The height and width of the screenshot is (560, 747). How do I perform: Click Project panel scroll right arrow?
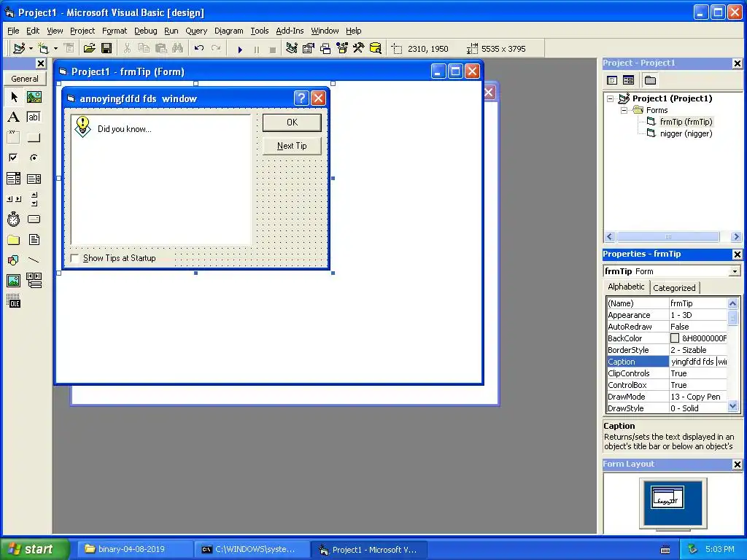pos(736,237)
